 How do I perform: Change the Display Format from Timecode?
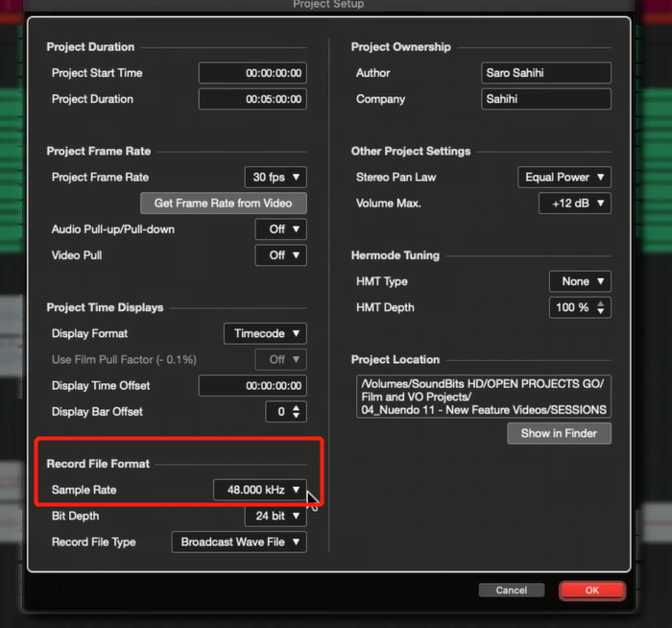tap(266, 333)
